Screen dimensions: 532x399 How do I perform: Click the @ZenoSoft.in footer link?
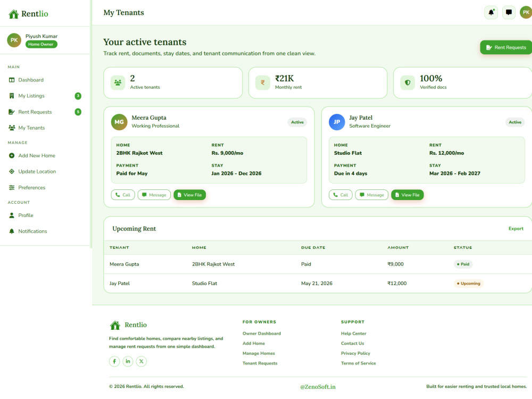318,387
